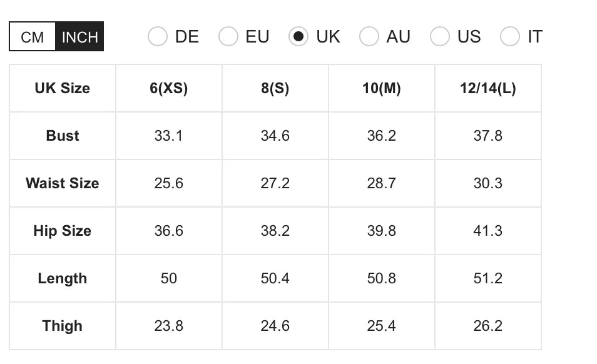
Task: Switch units to INCH
Action: (x=79, y=37)
